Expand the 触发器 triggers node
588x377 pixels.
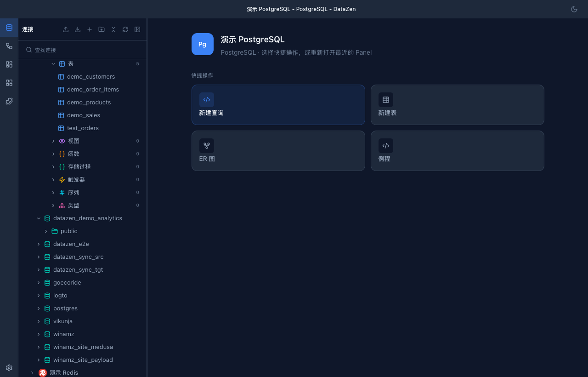(53, 180)
